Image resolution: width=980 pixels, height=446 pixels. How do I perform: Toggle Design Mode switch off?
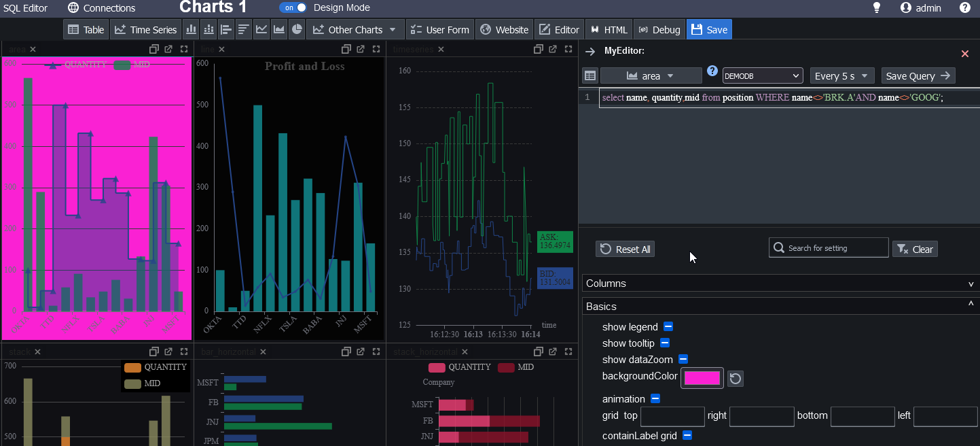pyautogui.click(x=293, y=7)
